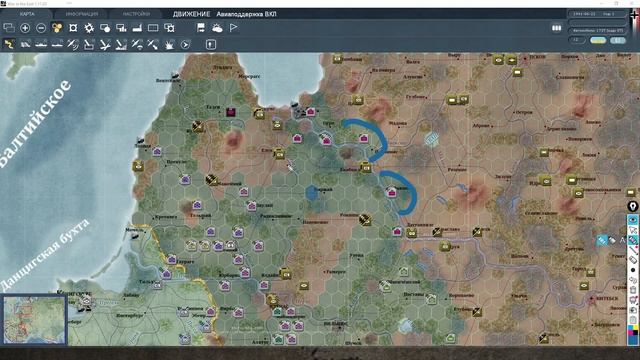Select the air reconnaissance mode icon
Screen dimensions: 640x360
(x=73, y=44)
